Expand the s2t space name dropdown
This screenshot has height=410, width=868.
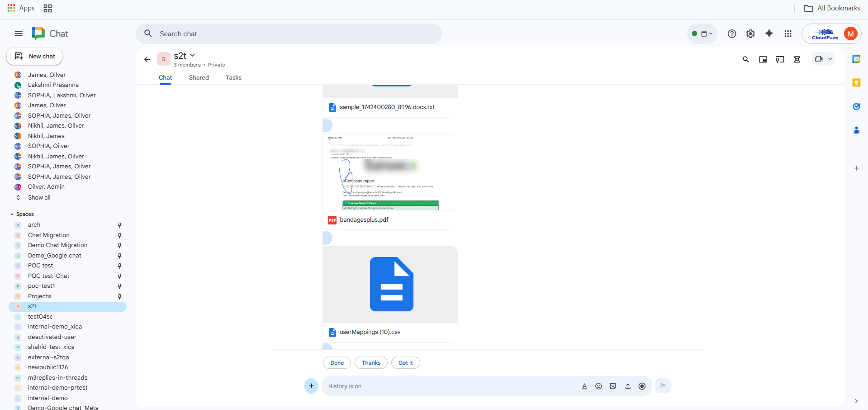[193, 55]
